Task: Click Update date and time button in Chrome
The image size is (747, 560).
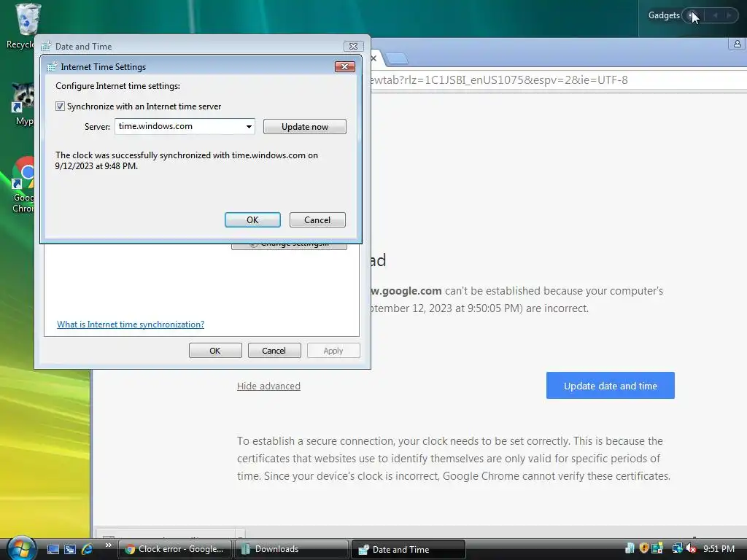Action: [x=611, y=386]
